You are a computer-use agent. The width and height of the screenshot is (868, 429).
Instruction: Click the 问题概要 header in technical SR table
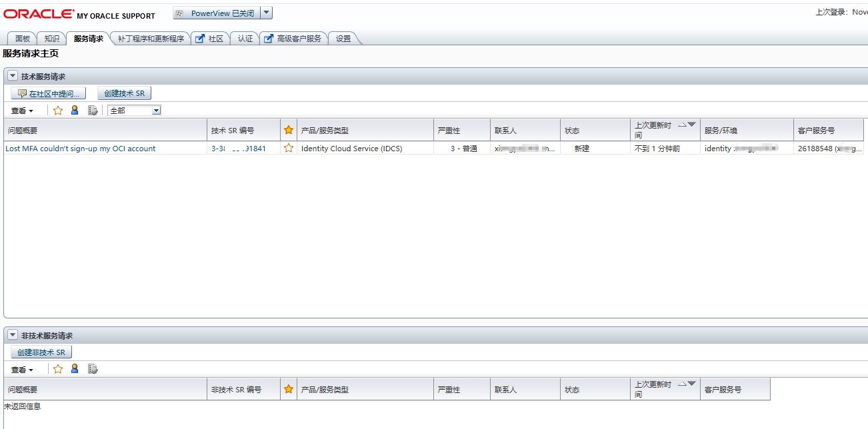pos(105,130)
